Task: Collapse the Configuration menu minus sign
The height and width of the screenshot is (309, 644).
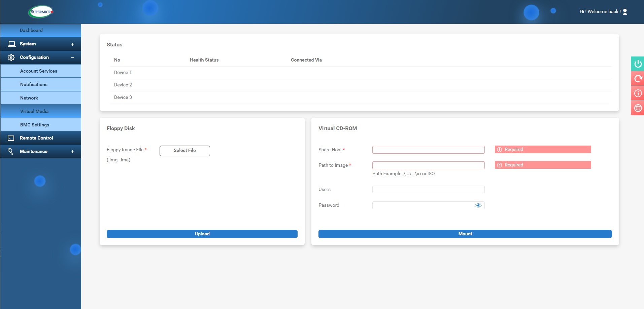Action: point(72,57)
